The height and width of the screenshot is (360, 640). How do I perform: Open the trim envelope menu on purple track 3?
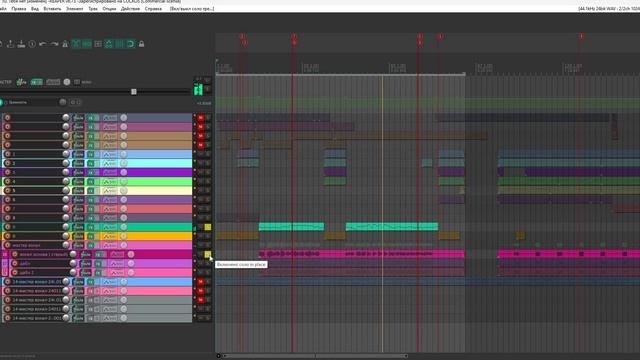click(109, 172)
